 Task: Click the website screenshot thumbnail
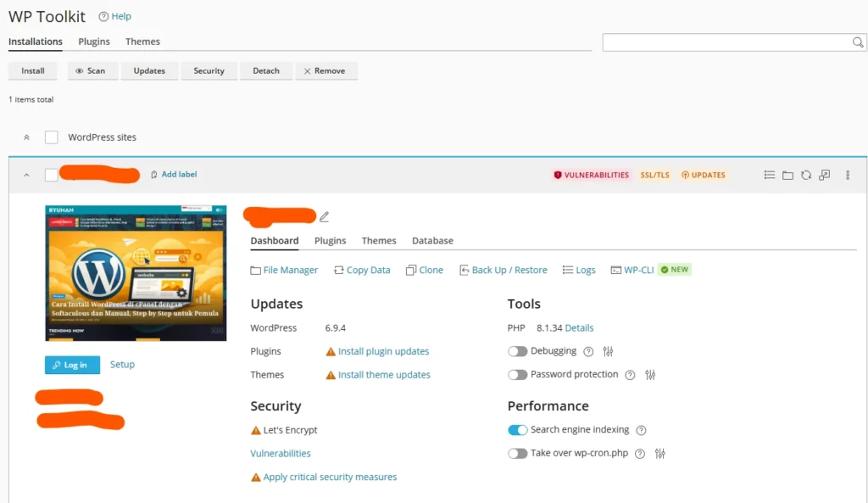pos(136,273)
